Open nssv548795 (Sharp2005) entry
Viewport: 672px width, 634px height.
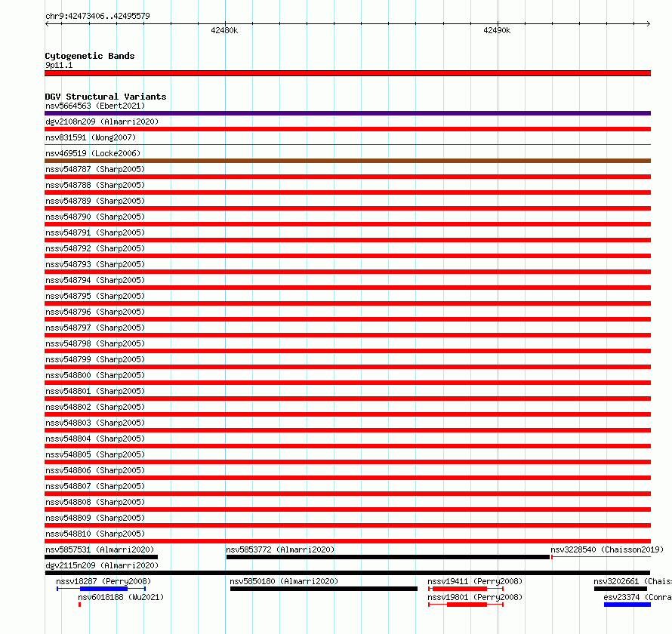(95, 296)
